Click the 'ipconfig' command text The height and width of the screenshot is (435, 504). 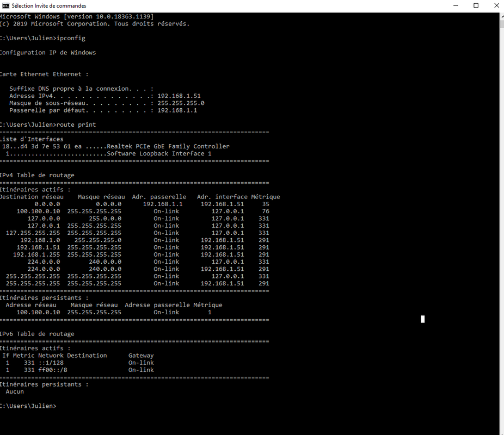[x=71, y=38]
